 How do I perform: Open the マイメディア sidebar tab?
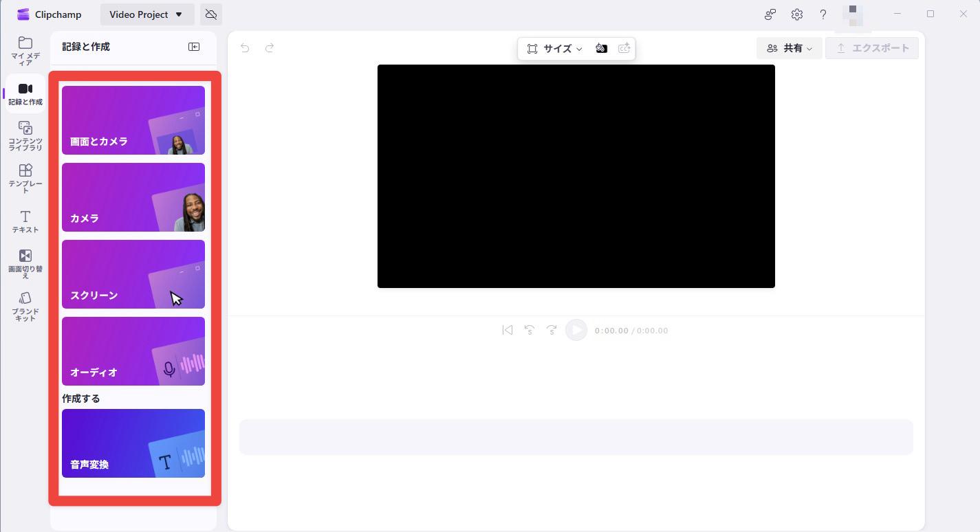click(25, 51)
